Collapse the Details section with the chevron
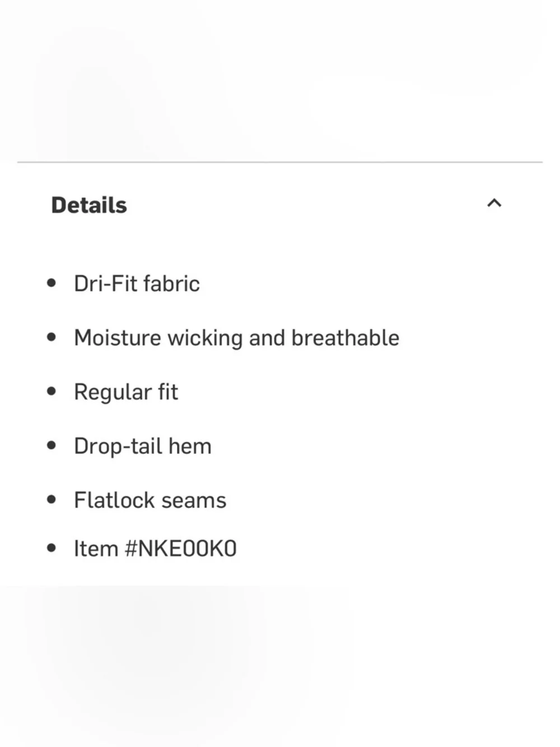Viewport: 560px width, 747px height. [494, 203]
